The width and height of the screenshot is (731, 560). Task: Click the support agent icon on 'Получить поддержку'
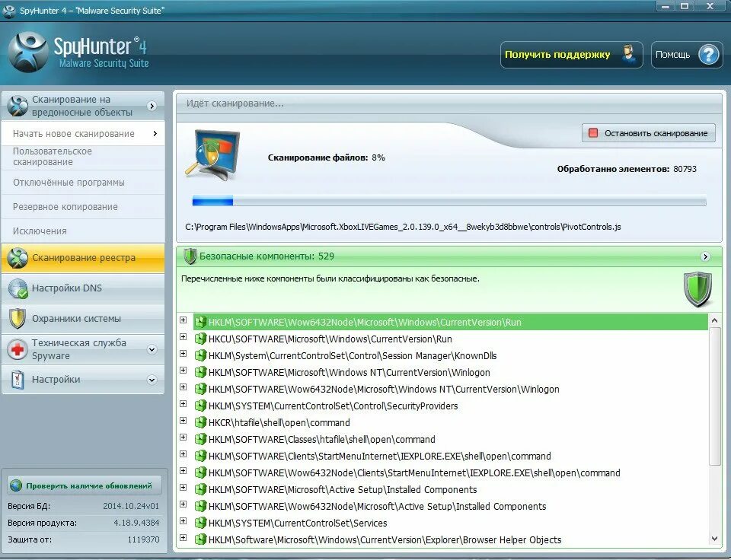point(630,55)
